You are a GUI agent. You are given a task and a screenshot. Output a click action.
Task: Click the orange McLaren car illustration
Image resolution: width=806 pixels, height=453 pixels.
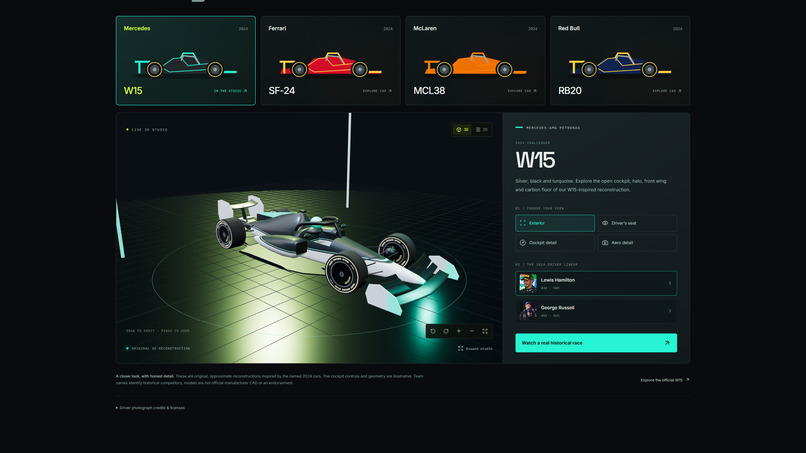[475, 65]
